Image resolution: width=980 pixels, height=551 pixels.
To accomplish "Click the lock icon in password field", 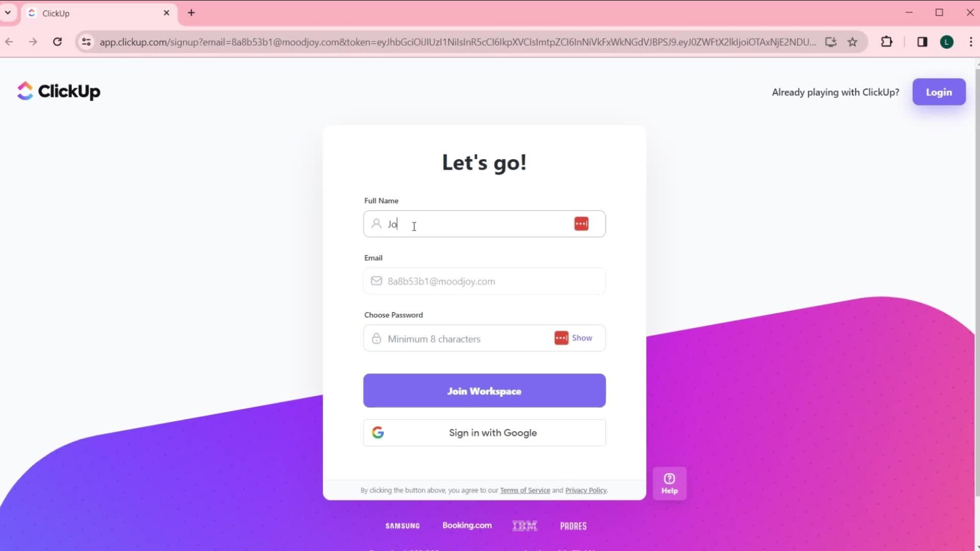I will (376, 338).
